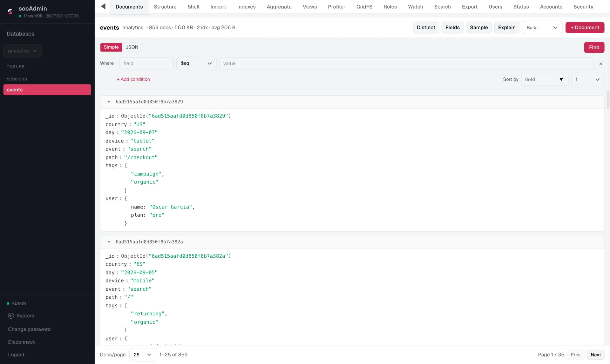The height and width of the screenshot is (364, 610).
Task: Click the Distinct button
Action: [x=426, y=28]
